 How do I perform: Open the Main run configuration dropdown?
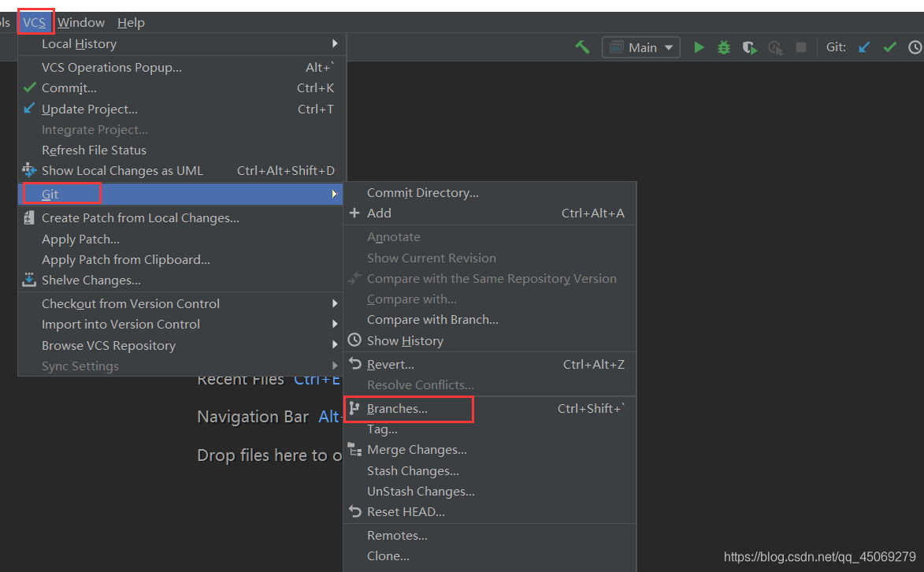[641, 47]
